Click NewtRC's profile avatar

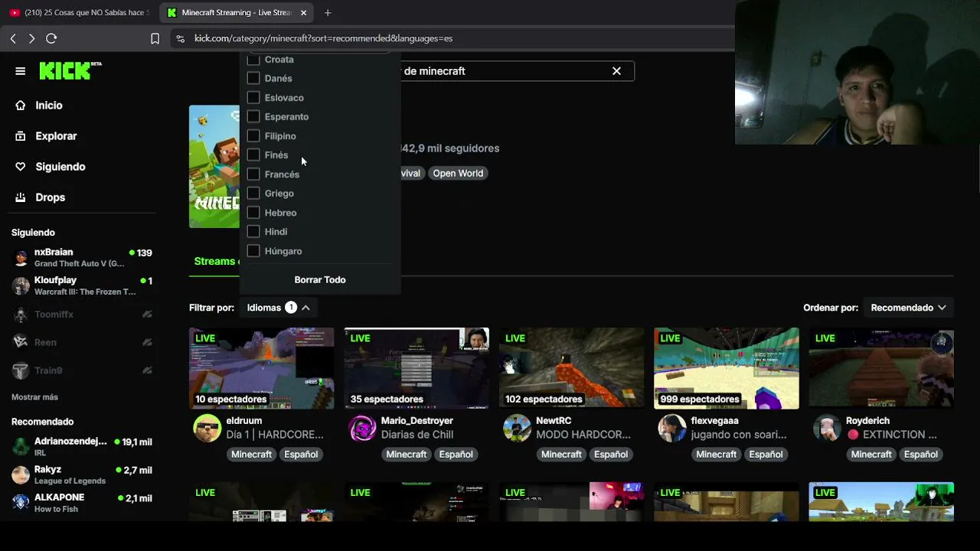pyautogui.click(x=517, y=429)
